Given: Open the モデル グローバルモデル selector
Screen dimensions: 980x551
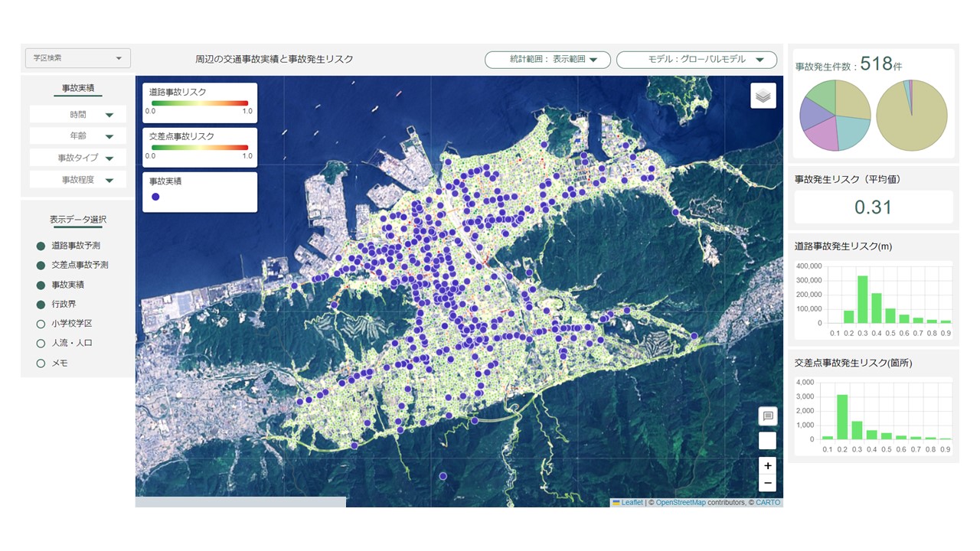Looking at the screenshot, I should (x=696, y=60).
